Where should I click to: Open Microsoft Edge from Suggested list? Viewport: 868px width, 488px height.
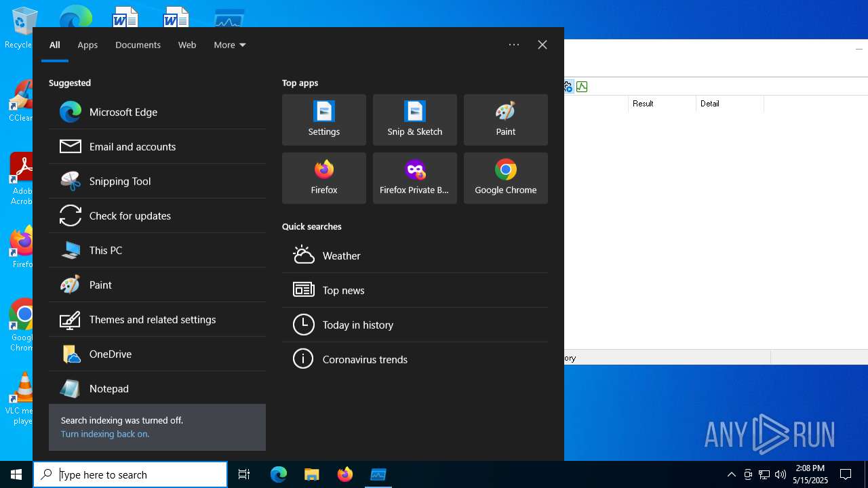157,112
